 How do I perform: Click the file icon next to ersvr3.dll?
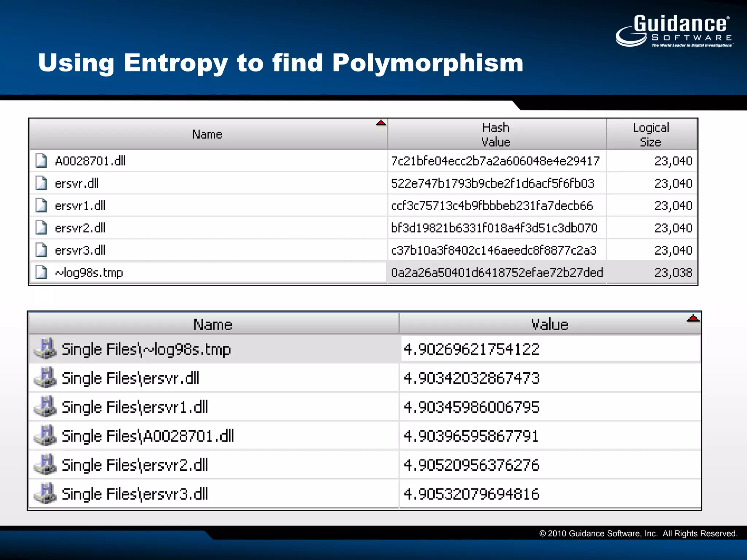41,250
